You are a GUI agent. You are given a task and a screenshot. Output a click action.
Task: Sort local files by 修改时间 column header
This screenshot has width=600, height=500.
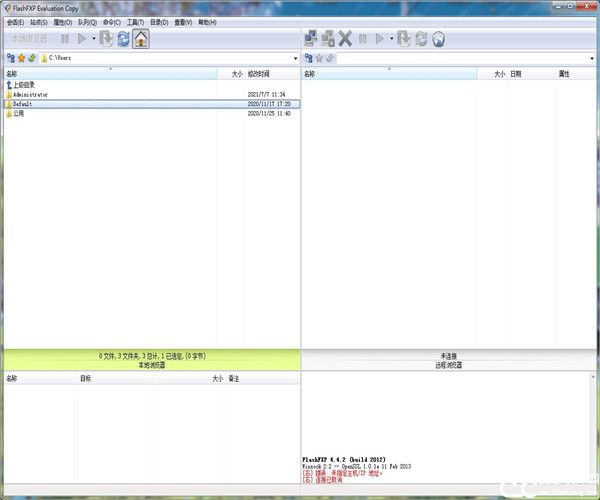click(258, 74)
